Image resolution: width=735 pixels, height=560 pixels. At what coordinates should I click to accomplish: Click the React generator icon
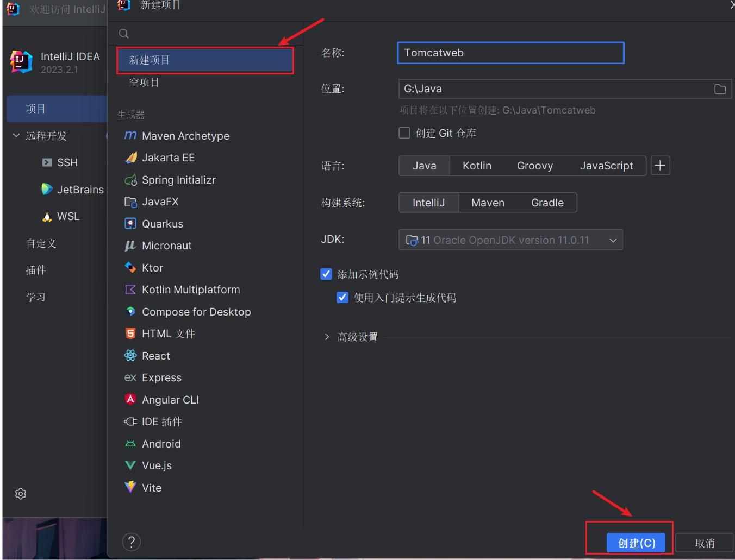[130, 356]
